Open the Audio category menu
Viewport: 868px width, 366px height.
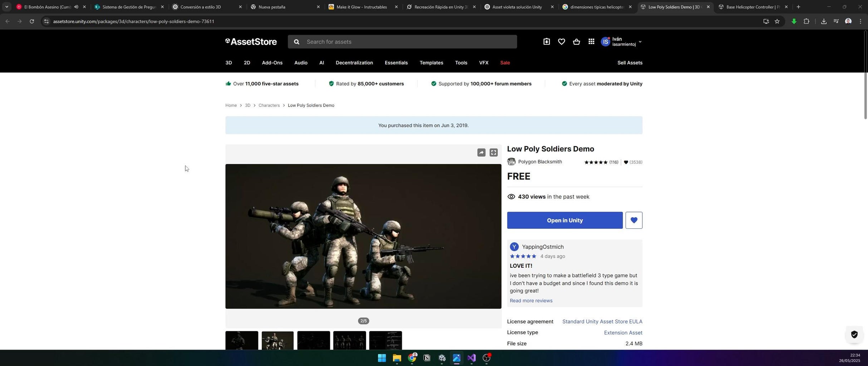click(x=301, y=63)
